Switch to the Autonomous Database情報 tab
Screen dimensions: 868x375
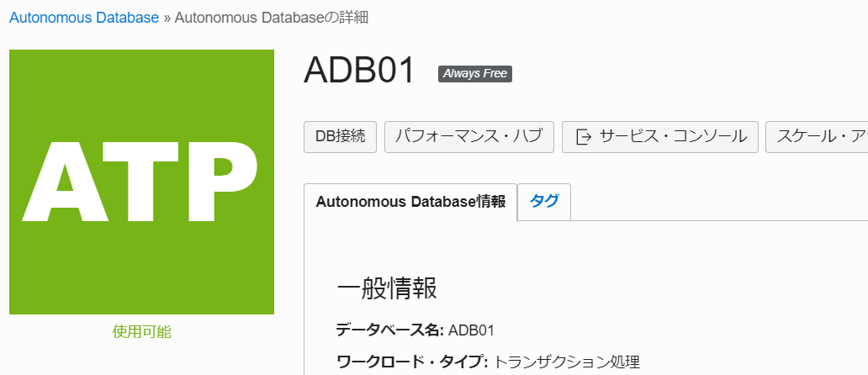[x=410, y=202]
